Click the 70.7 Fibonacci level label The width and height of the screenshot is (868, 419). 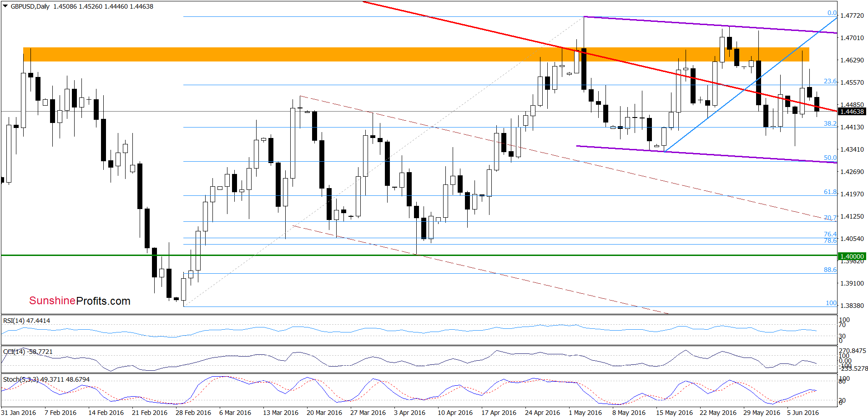pos(830,218)
